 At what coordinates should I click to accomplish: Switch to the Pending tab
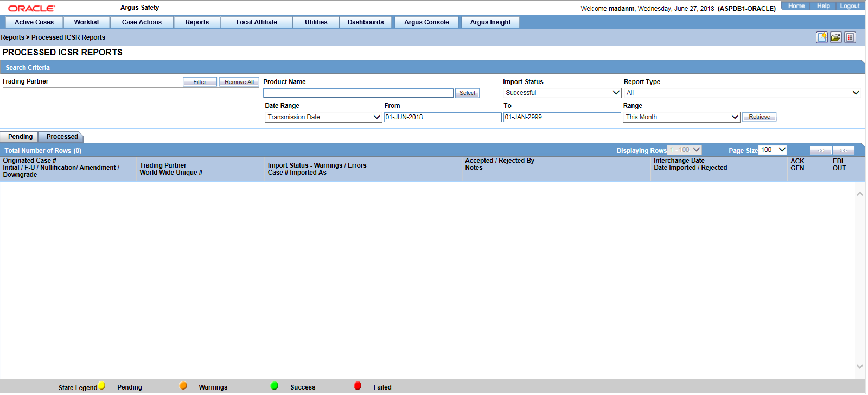pyautogui.click(x=20, y=137)
